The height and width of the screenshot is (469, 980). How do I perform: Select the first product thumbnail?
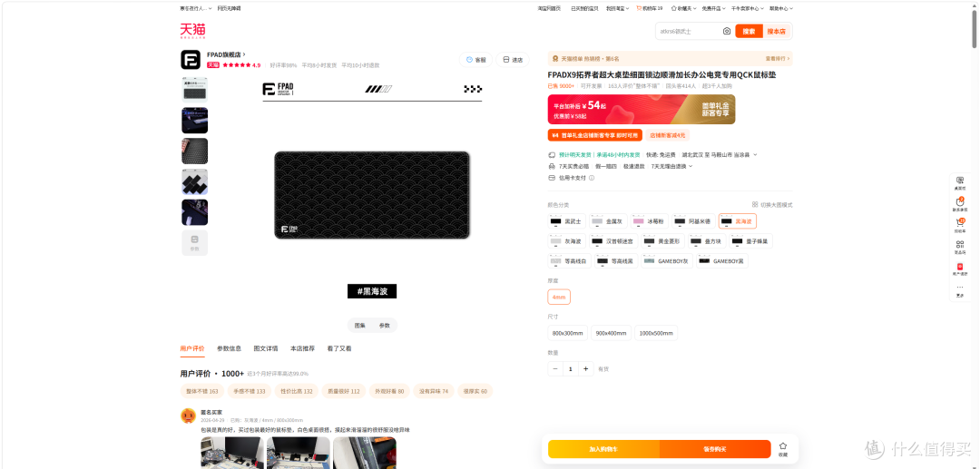pyautogui.click(x=194, y=89)
